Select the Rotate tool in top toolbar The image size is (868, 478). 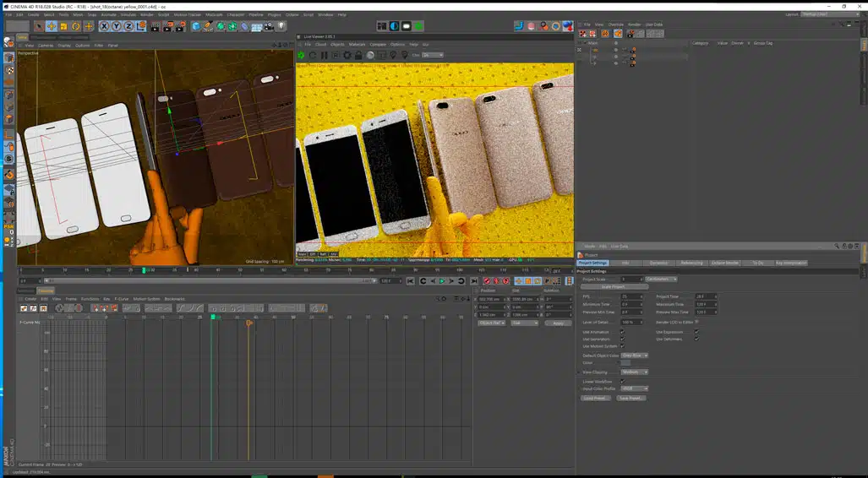point(76,26)
